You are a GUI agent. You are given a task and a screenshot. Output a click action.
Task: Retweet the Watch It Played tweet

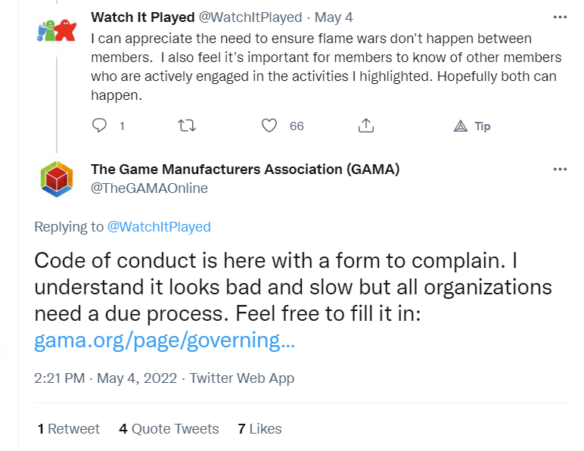(x=187, y=126)
